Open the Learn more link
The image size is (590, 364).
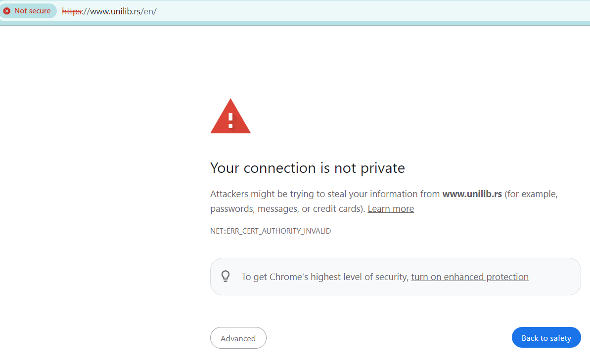pos(391,208)
